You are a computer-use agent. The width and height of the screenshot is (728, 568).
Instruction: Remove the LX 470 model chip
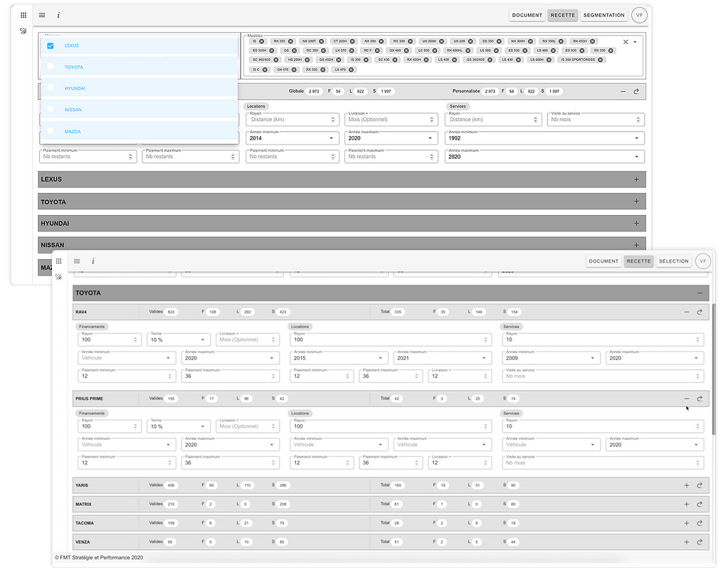coord(352,70)
